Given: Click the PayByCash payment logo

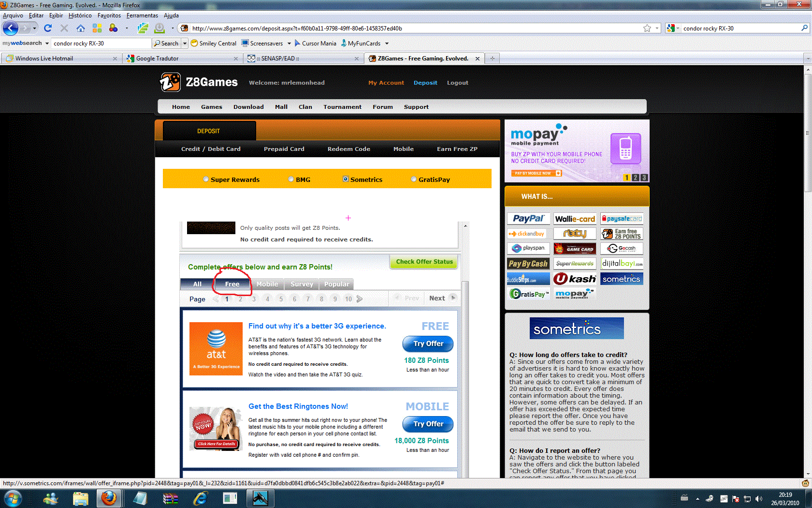Looking at the screenshot, I should click(528, 264).
